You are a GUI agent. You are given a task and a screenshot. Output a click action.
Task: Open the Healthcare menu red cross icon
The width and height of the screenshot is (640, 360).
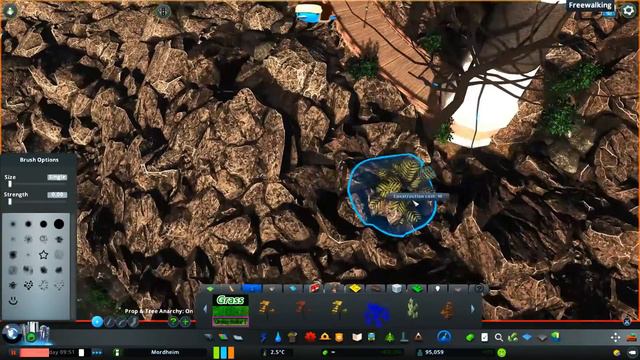coord(310,338)
